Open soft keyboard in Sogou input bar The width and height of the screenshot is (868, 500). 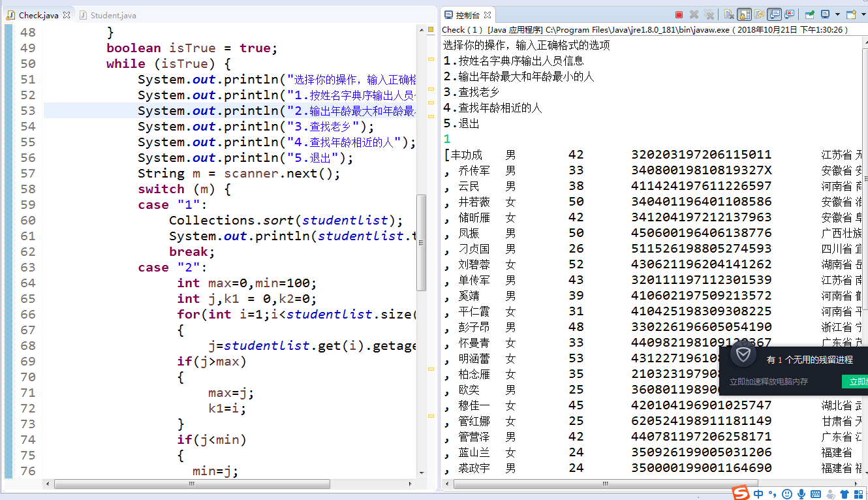815,494
